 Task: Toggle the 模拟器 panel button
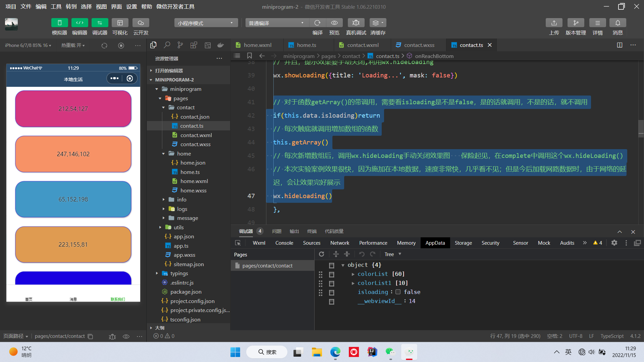tap(59, 23)
